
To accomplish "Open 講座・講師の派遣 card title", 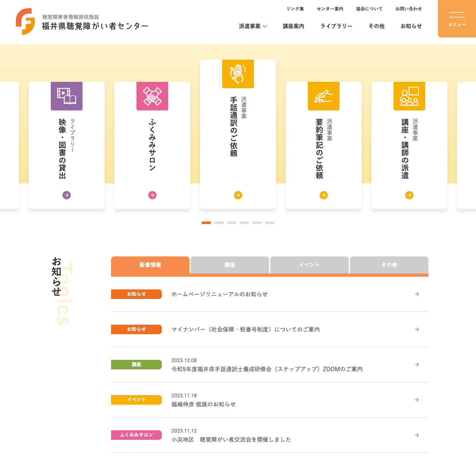I will click(x=405, y=149).
